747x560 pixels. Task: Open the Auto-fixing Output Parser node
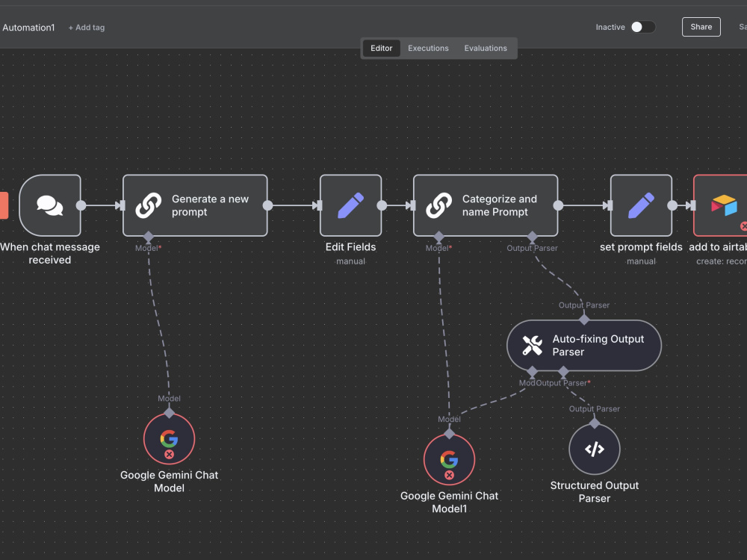[x=584, y=345]
